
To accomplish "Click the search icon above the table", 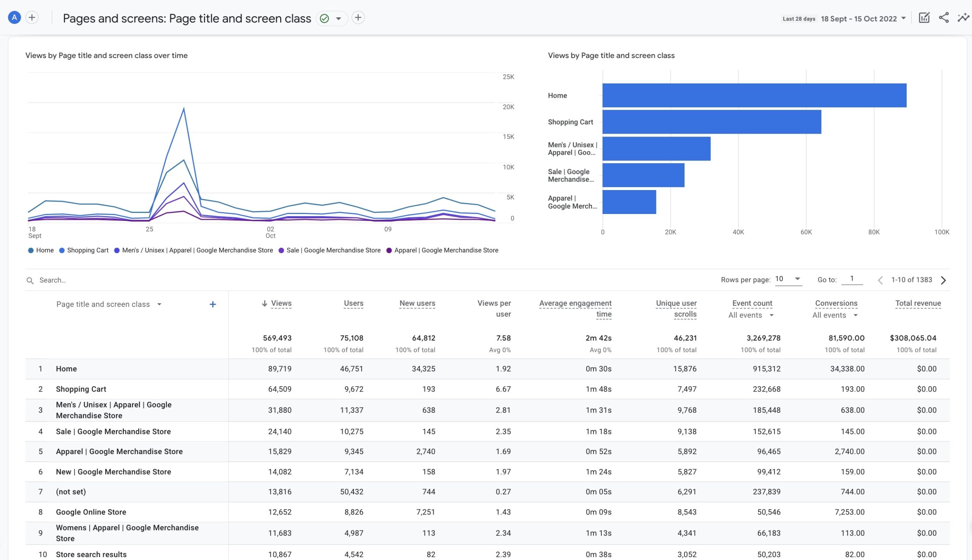I will click(x=30, y=280).
